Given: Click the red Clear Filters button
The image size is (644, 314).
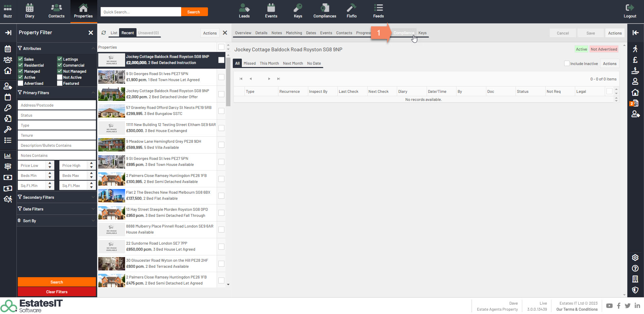Looking at the screenshot, I should click(x=57, y=292).
